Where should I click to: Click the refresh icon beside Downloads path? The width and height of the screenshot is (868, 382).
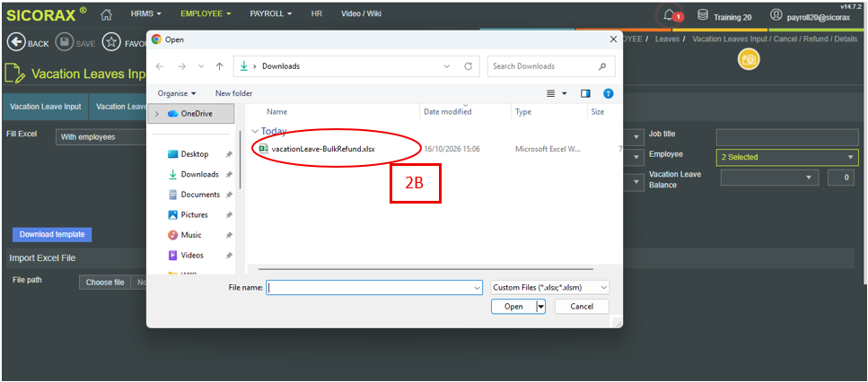pos(468,65)
